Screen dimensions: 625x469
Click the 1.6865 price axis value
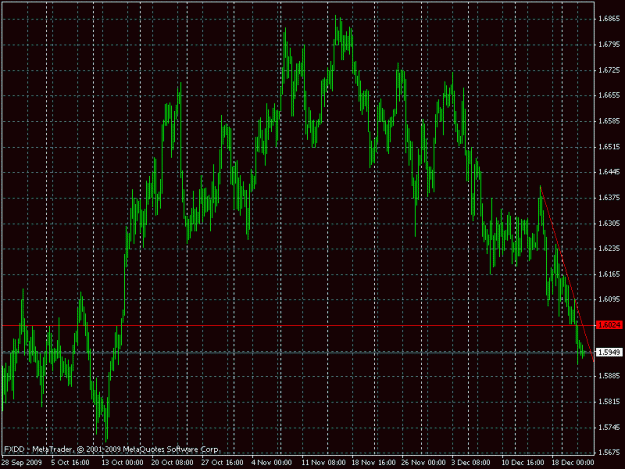click(x=609, y=19)
